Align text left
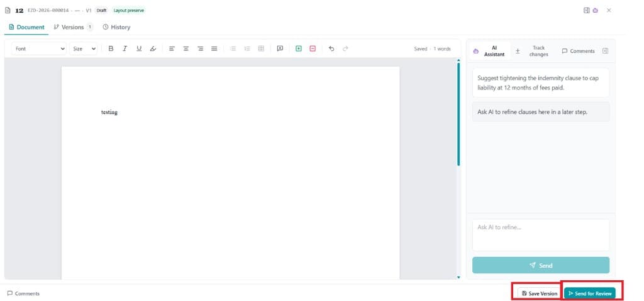Screen dimensions: 644x301 172,48
